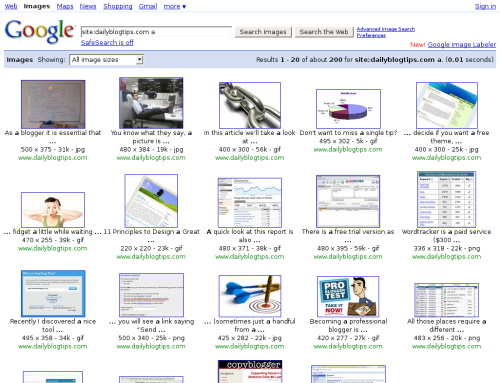Screen dimensions: 500x383
Task: Switch to Web search tab
Action: coord(11,6)
